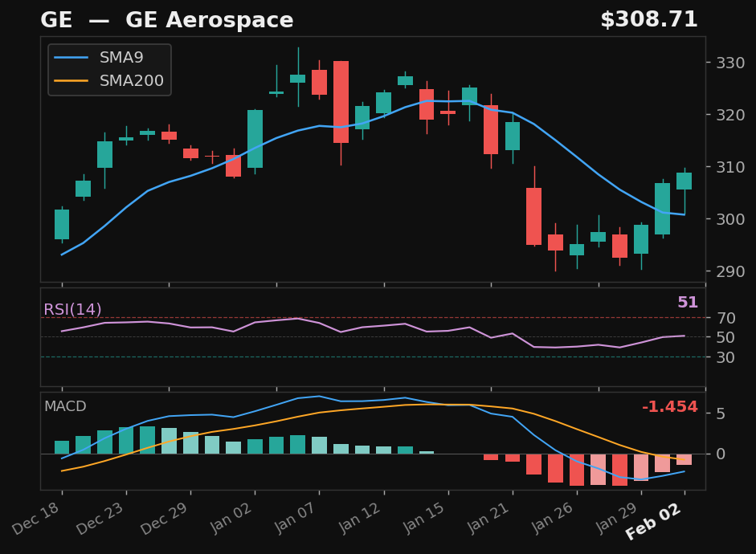Image resolution: width=756 pixels, height=554 pixels.
Task: Click the last MACD histogram bar
Action: click(684, 459)
